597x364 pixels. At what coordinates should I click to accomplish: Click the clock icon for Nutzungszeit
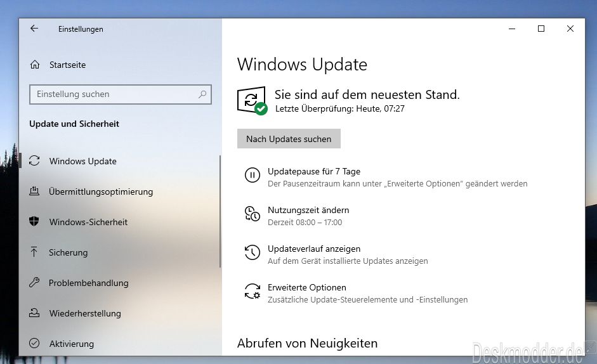(252, 214)
